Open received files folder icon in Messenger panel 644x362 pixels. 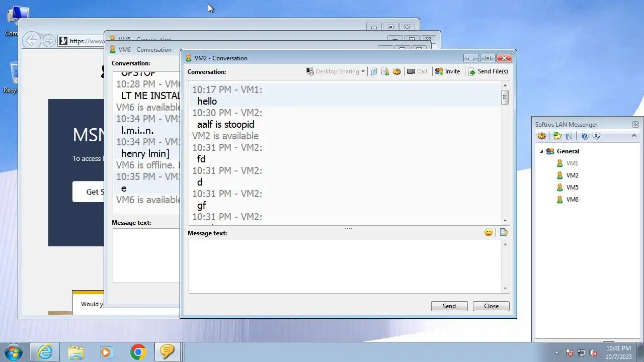(557, 136)
